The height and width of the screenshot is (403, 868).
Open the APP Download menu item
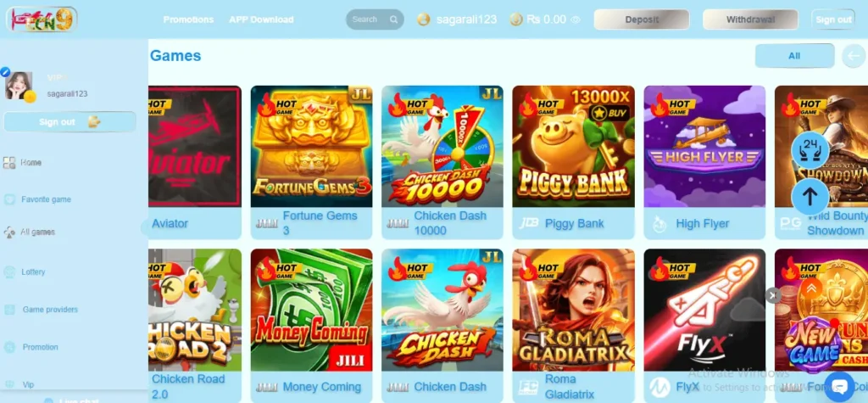pos(261,20)
